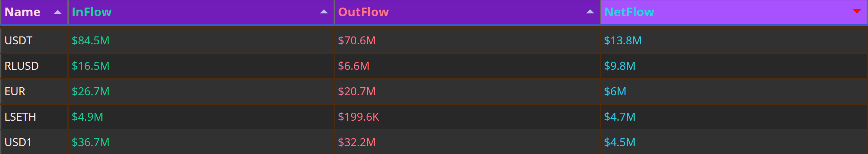Sort table by OutFlow header
Image resolution: width=868 pixels, height=154 pixels.
pos(364,12)
